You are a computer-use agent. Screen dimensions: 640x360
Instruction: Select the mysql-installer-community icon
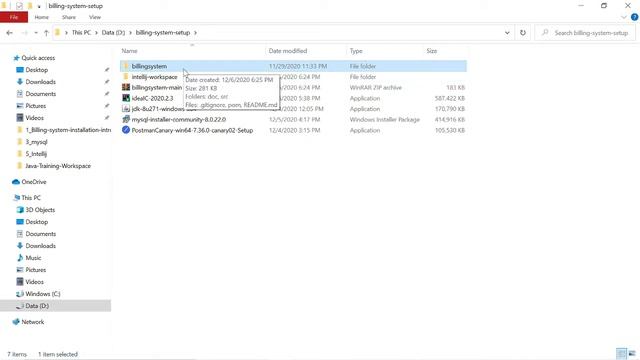[x=126, y=120]
